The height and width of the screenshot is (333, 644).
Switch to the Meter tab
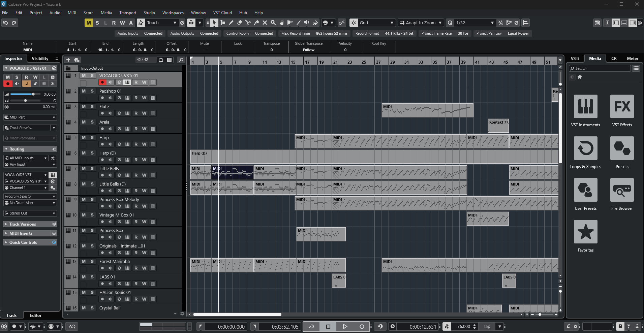(x=633, y=59)
